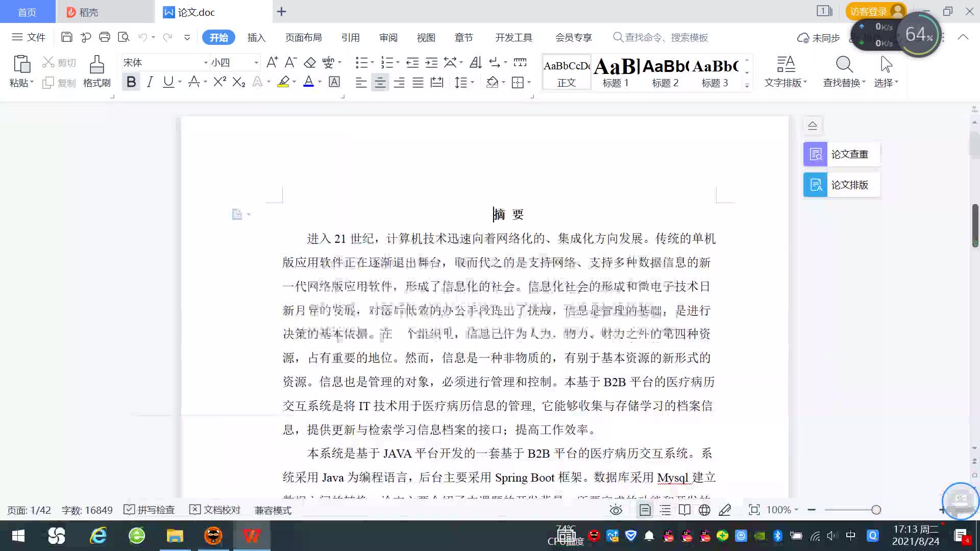980x551 pixels.
Task: Click the search commands field 查找命令
Action: [661, 37]
